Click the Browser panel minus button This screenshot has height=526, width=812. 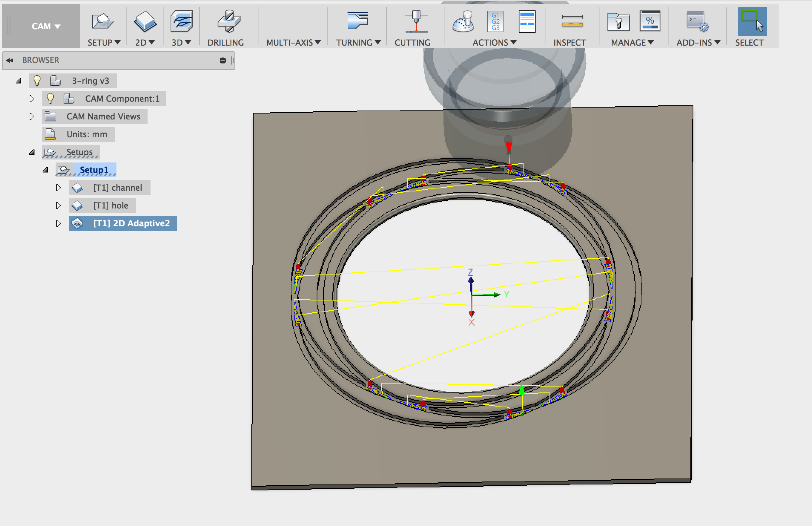point(223,60)
